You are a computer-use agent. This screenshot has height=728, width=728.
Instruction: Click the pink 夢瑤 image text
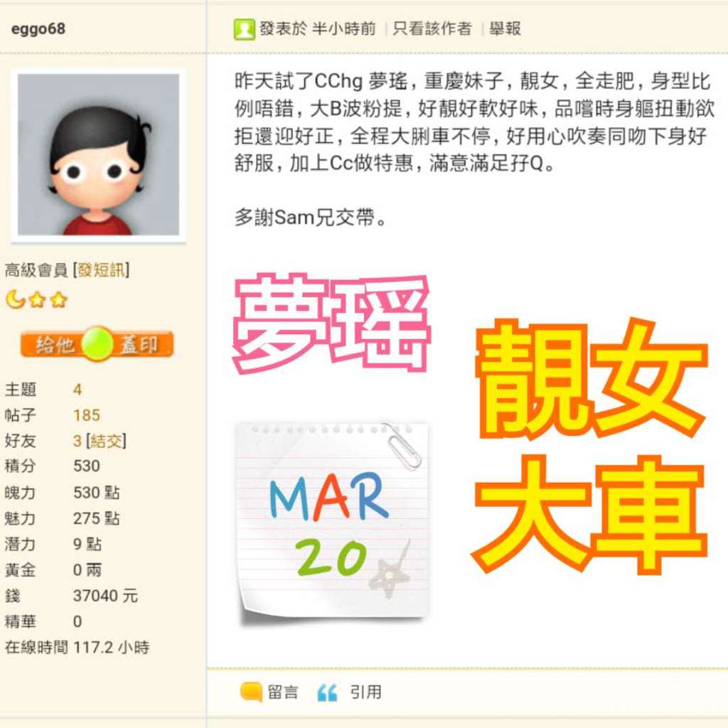(331, 323)
